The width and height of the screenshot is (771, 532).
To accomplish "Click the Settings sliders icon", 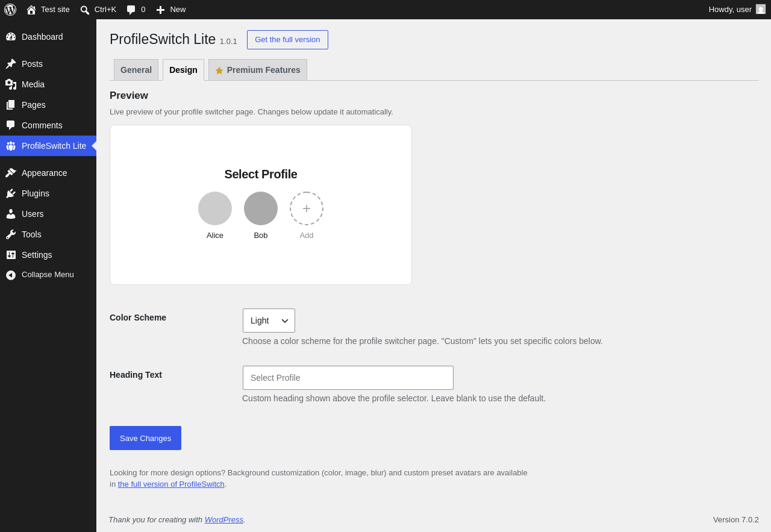I will (11, 255).
